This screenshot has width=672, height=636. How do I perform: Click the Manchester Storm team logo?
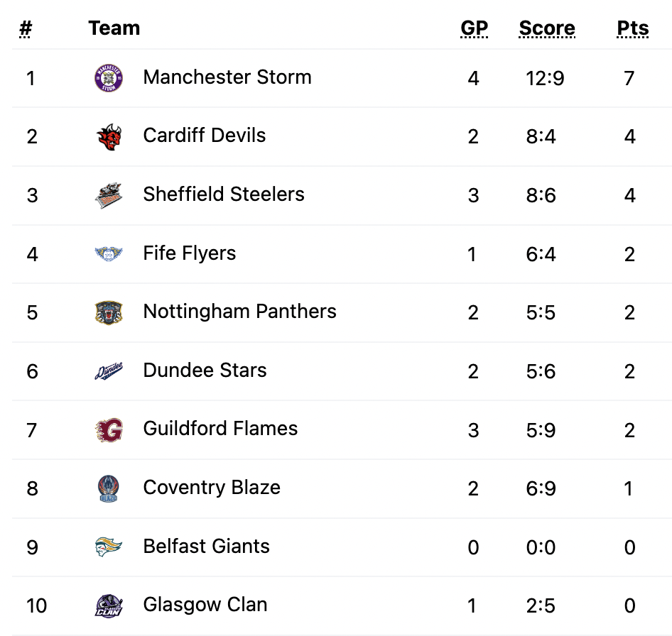pyautogui.click(x=109, y=78)
